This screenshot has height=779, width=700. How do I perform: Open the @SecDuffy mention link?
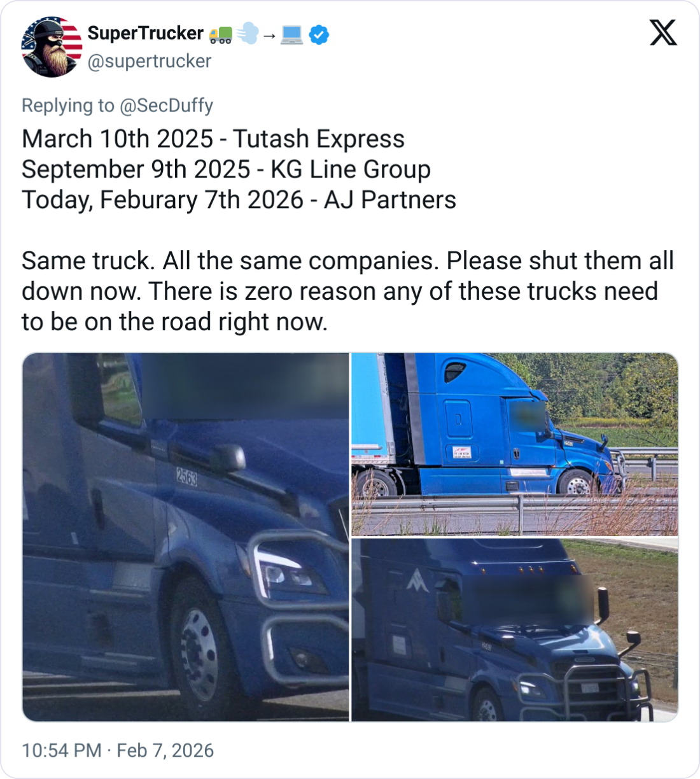(166, 106)
